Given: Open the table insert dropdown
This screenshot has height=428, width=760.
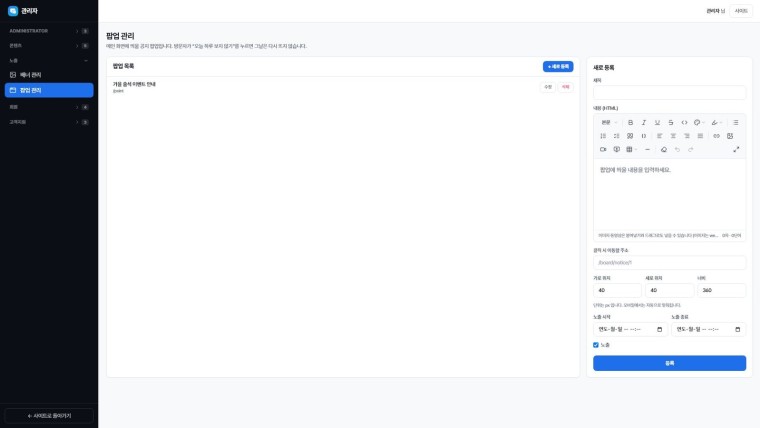Looking at the screenshot, I should click(x=631, y=150).
